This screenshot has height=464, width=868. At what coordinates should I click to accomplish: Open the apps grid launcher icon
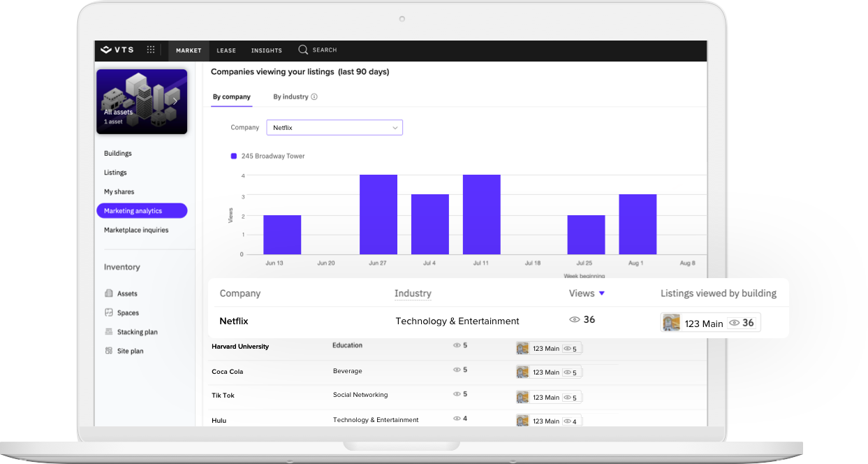[151, 50]
